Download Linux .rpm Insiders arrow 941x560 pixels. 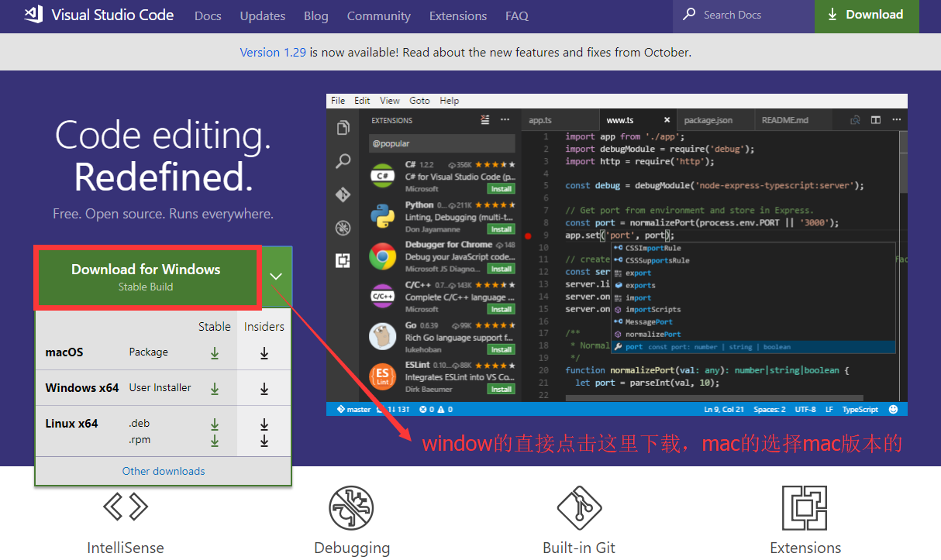(264, 440)
